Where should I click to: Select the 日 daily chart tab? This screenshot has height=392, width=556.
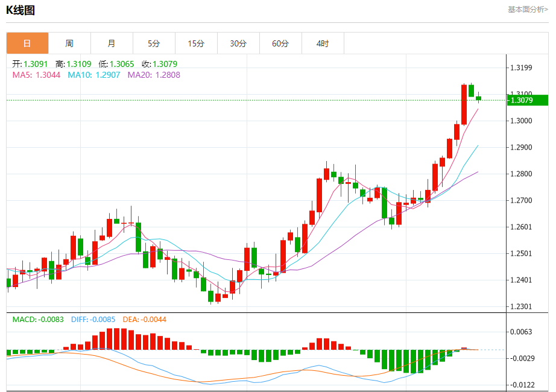tap(27, 43)
